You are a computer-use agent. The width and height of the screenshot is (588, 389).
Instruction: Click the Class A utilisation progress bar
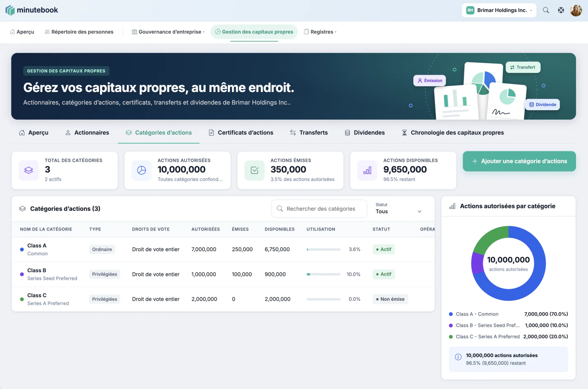pos(323,250)
